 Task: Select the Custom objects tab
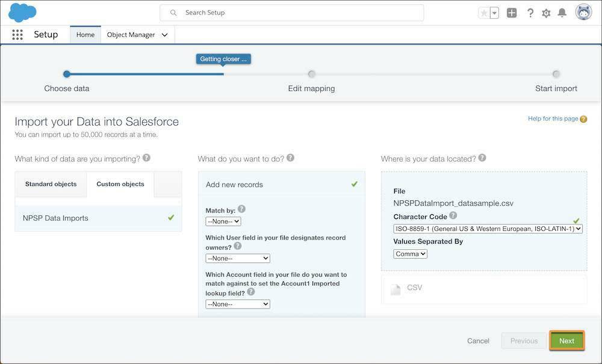tap(120, 184)
